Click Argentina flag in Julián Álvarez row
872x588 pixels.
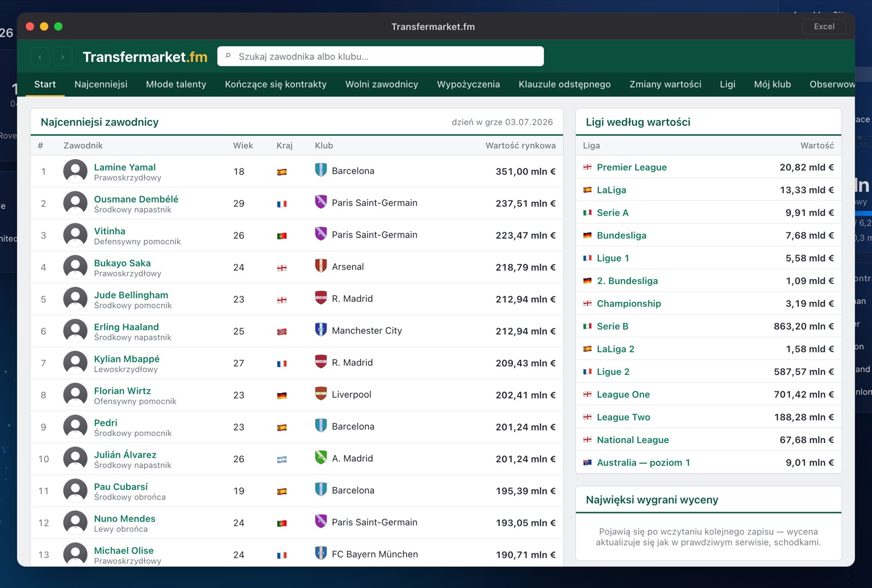coord(282,459)
